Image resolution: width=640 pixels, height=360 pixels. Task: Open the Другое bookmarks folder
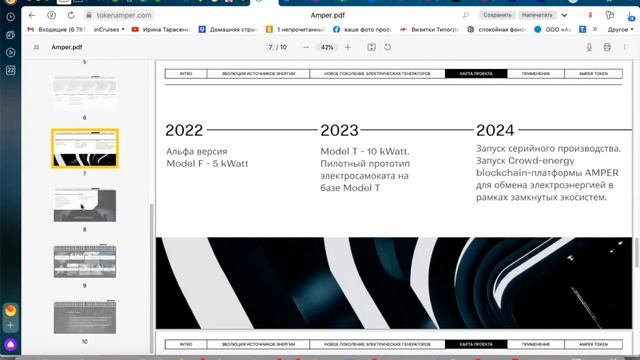pyautogui.click(x=620, y=29)
